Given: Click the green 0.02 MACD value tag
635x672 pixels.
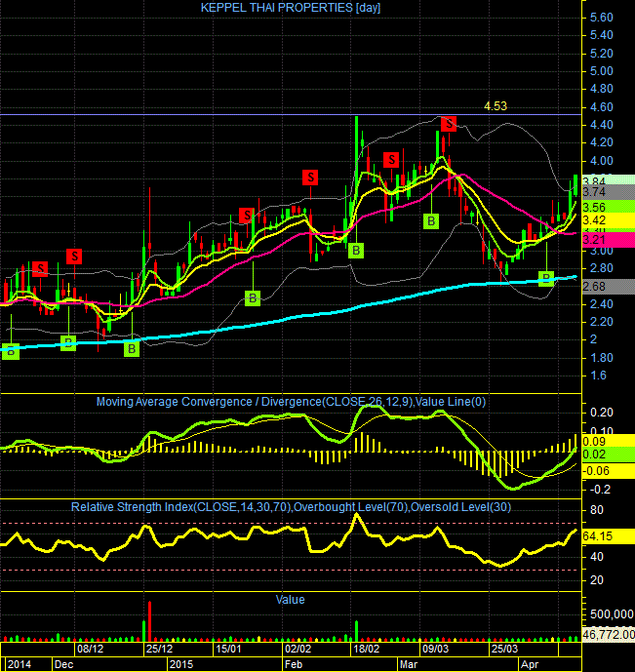Looking at the screenshot, I should click(608, 455).
